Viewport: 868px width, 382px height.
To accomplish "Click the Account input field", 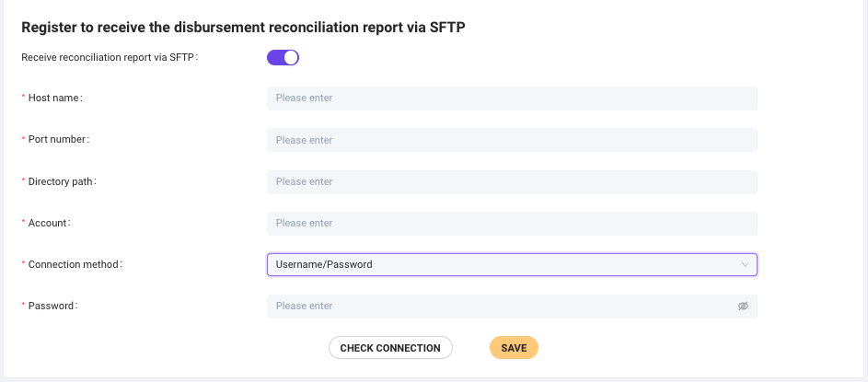I will coord(511,224).
